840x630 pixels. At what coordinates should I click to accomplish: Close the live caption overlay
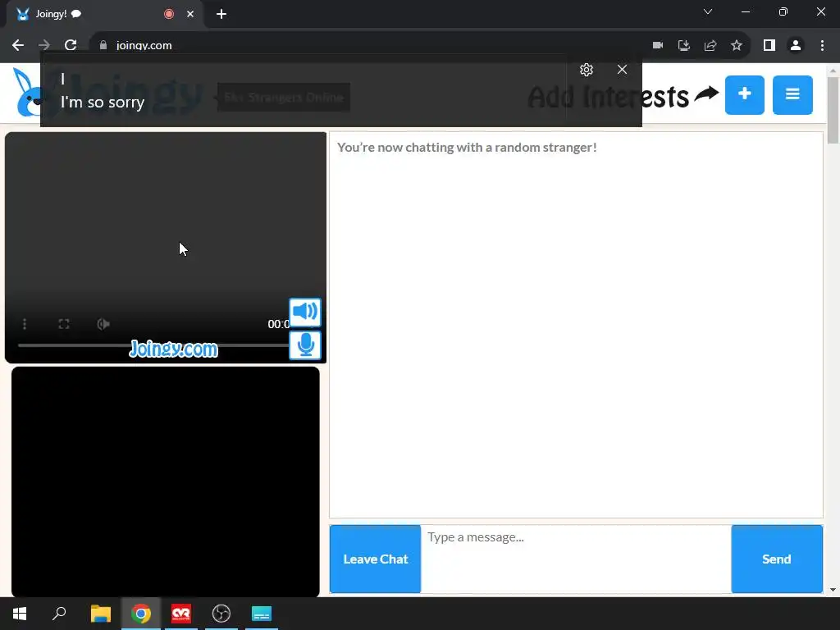[622, 70]
